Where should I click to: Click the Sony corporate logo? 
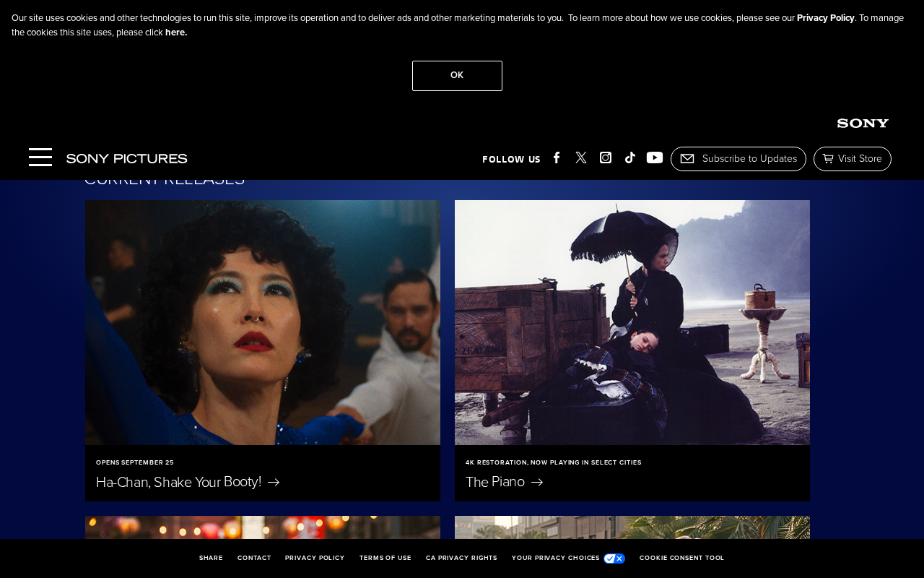[863, 124]
